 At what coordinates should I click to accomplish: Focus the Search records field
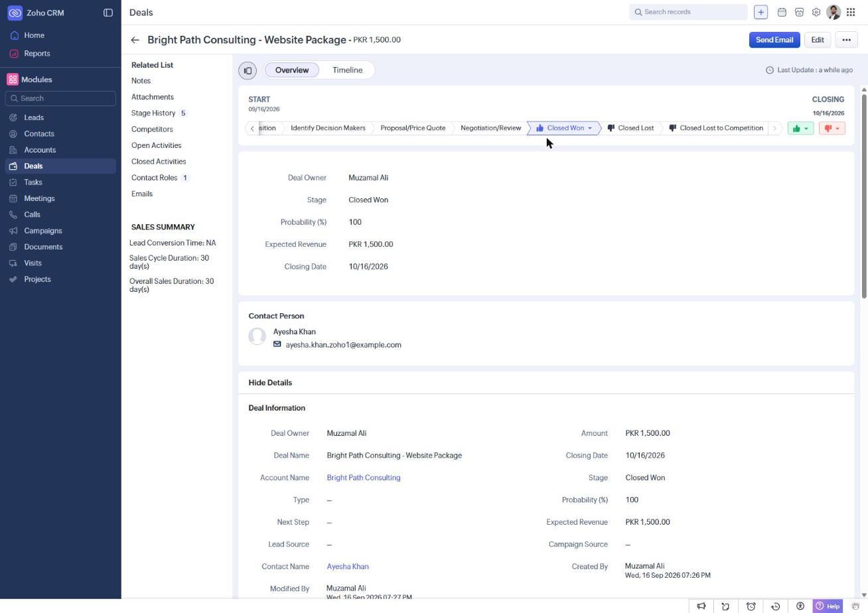tap(688, 12)
